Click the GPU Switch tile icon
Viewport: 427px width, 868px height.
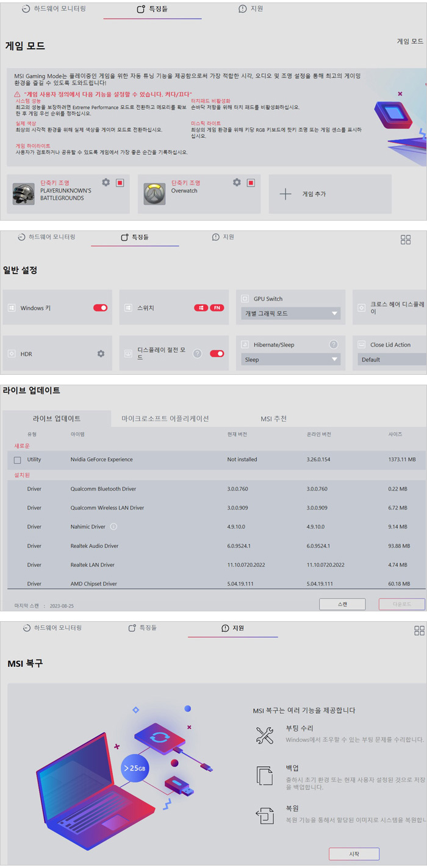tap(245, 299)
